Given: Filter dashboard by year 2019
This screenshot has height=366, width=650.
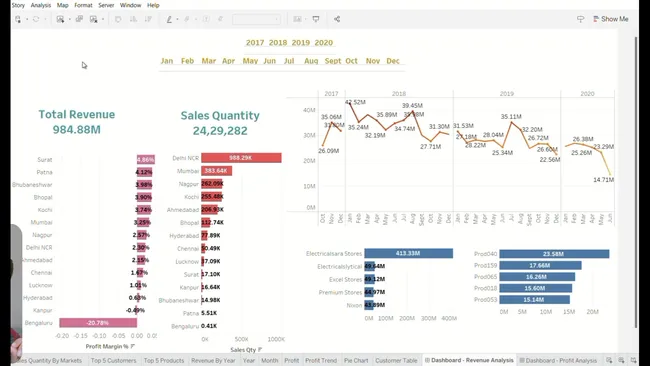Looking at the screenshot, I should click(301, 43).
